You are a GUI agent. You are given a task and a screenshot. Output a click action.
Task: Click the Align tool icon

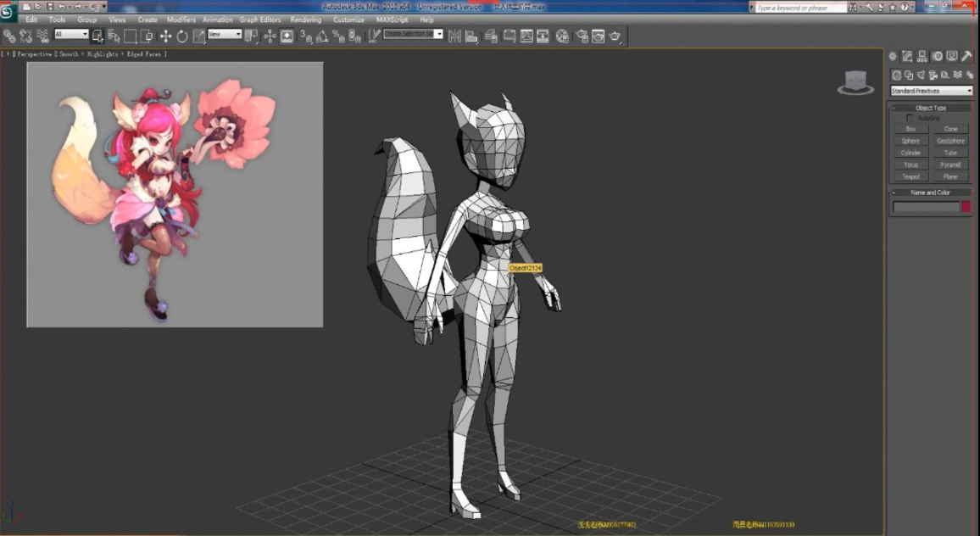click(x=471, y=36)
